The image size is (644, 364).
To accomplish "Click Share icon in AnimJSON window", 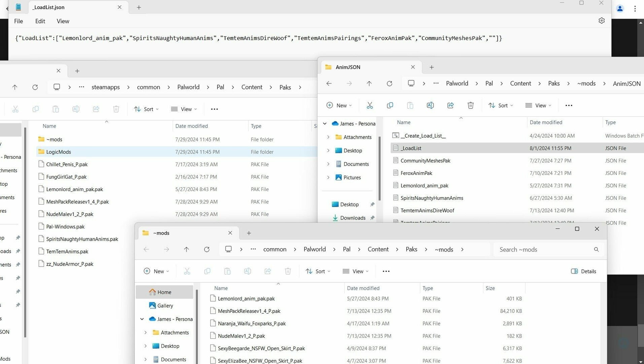I will [x=450, y=105].
